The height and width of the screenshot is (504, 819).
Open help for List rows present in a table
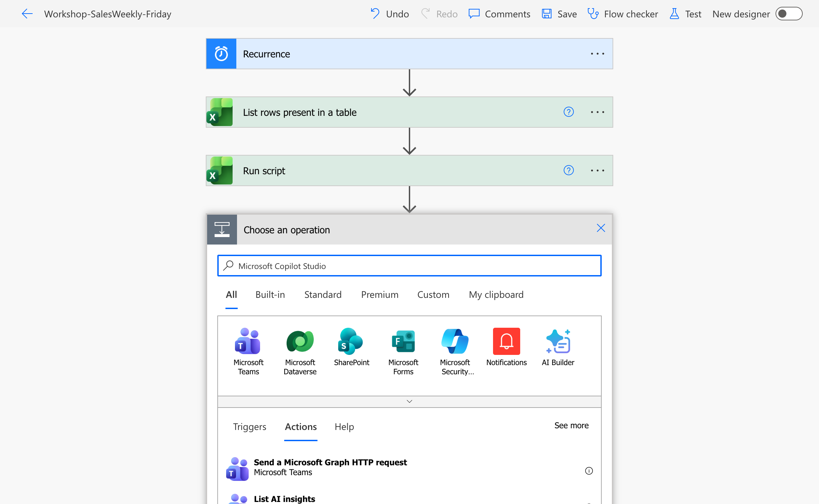click(569, 112)
